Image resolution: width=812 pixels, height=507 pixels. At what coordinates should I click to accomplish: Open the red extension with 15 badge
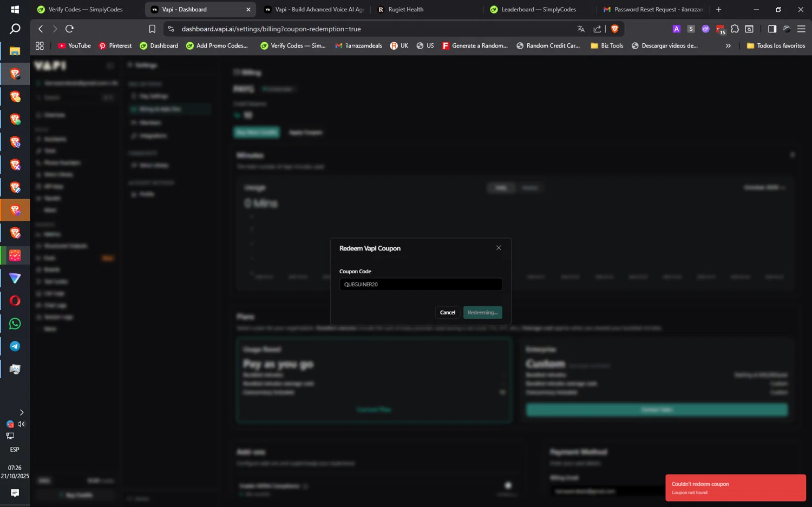721,30
